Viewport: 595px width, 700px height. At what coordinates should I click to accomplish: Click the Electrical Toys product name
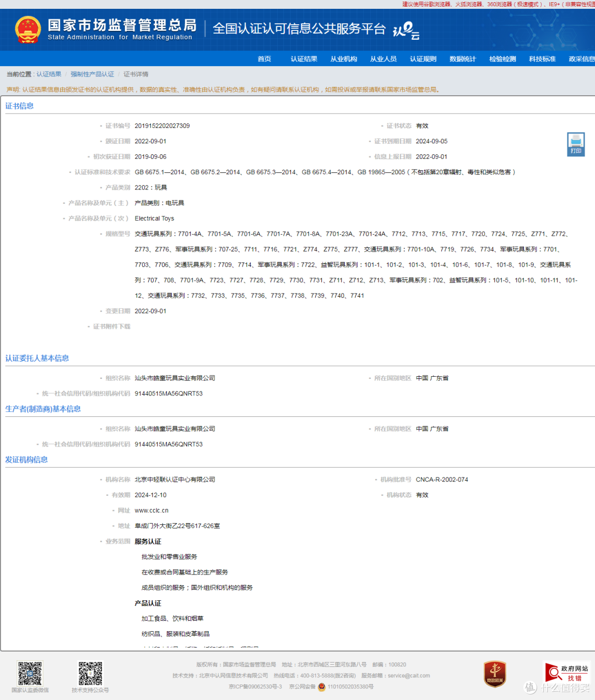point(154,219)
